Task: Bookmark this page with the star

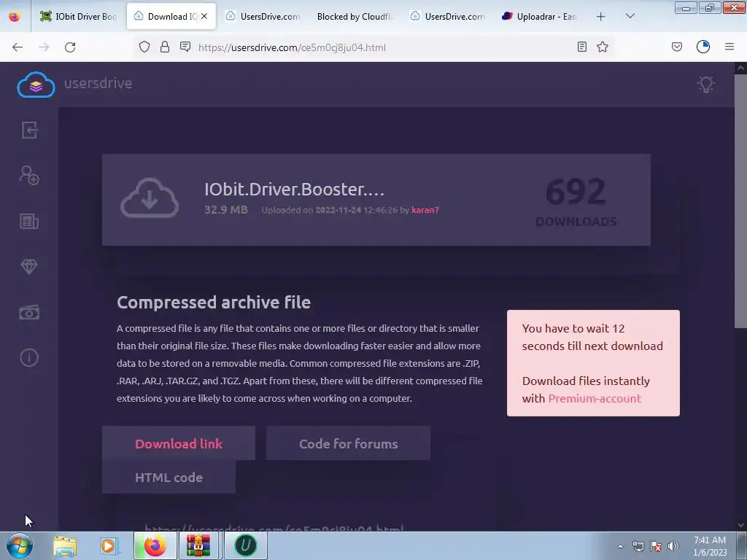Action: click(603, 47)
